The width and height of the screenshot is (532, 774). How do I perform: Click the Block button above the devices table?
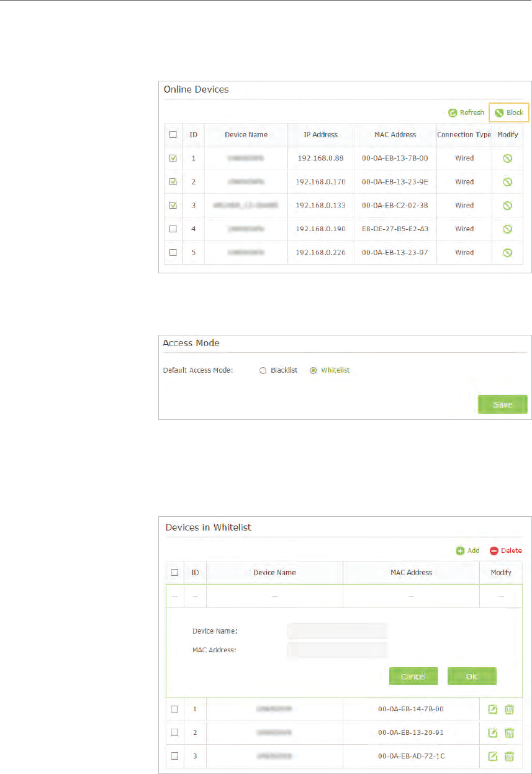pyautogui.click(x=509, y=113)
